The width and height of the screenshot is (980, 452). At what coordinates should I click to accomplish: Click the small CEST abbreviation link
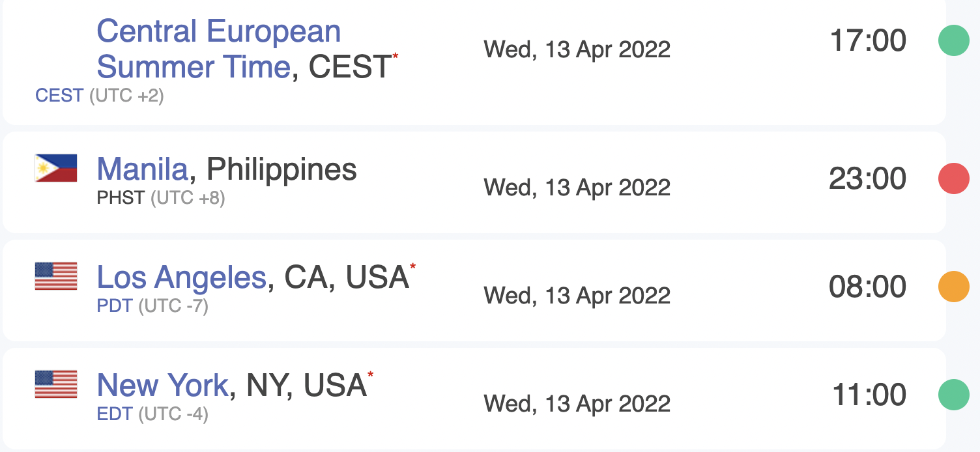[x=59, y=96]
